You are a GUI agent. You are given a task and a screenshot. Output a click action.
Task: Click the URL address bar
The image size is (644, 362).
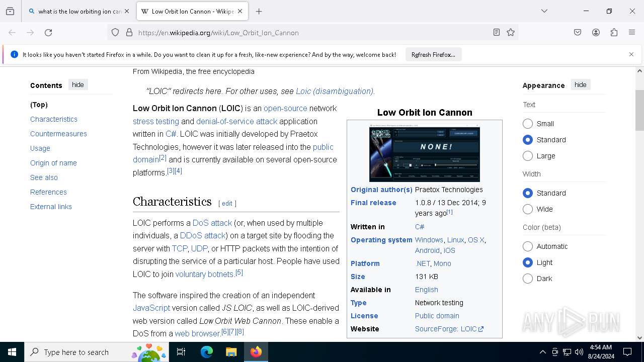pos(312,33)
